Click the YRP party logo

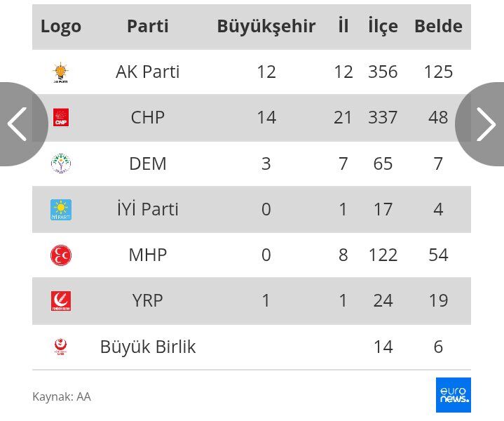(x=61, y=301)
